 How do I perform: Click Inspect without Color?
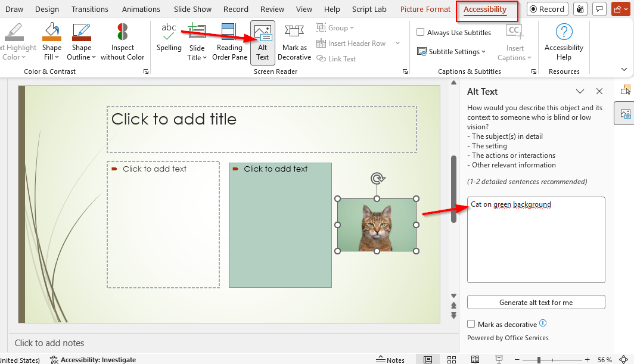click(x=122, y=42)
